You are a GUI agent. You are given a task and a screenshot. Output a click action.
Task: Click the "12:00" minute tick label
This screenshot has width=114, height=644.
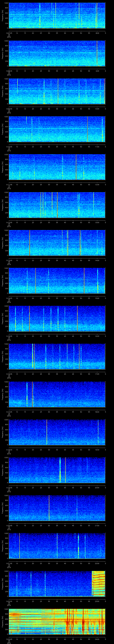point(97,184)
